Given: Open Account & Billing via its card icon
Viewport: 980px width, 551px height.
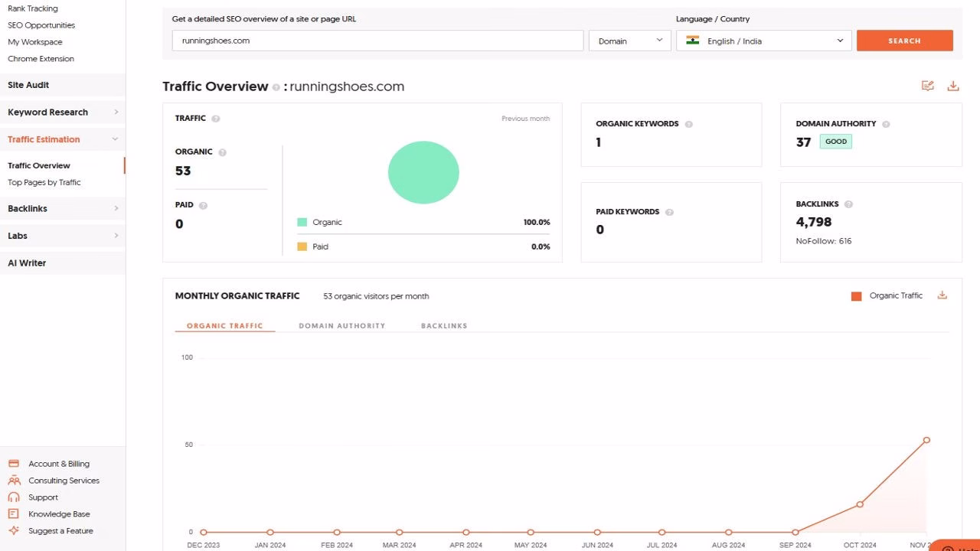Looking at the screenshot, I should click(x=13, y=463).
